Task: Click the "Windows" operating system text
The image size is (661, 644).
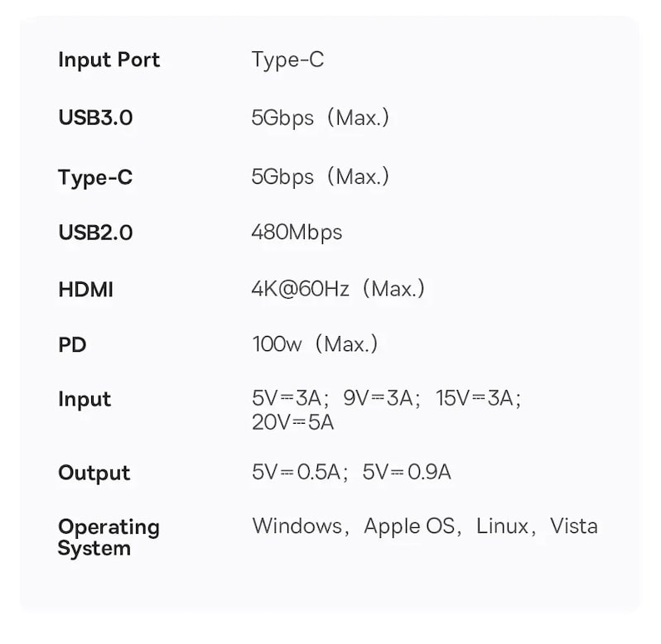Action: pyautogui.click(x=297, y=526)
